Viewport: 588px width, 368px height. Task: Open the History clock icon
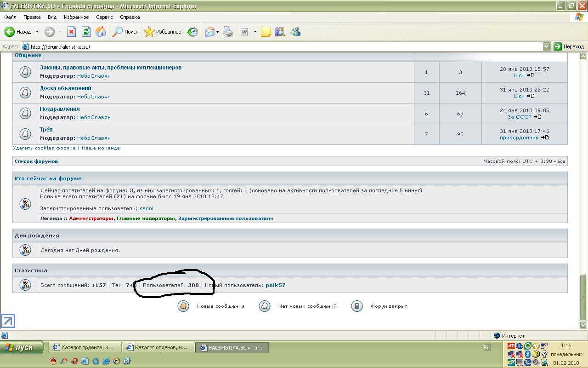192,32
